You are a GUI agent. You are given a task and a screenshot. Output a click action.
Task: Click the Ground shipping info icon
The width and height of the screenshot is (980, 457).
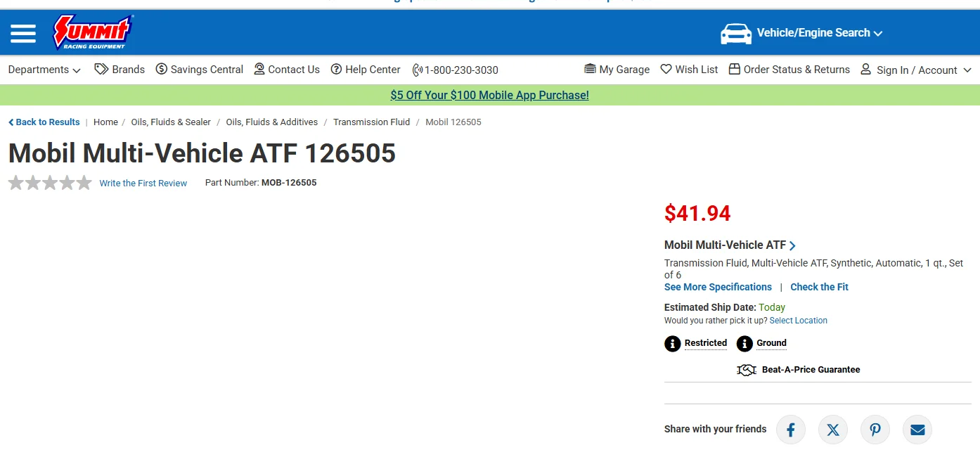pyautogui.click(x=744, y=344)
